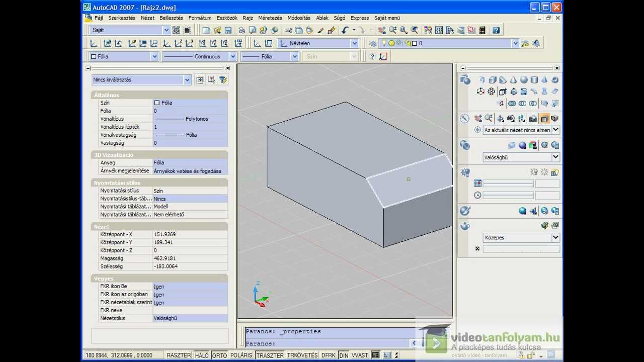Viewport: 644px width, 362px height.
Task: Toggle TRKÖVETÉS tracking button in the status bar
Action: click(x=302, y=355)
